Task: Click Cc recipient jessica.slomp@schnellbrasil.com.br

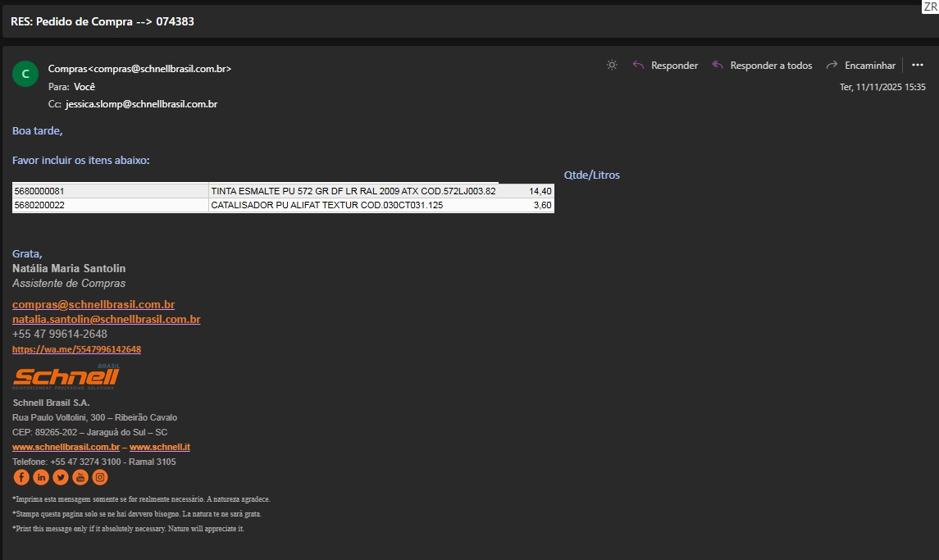Action: coord(141,104)
